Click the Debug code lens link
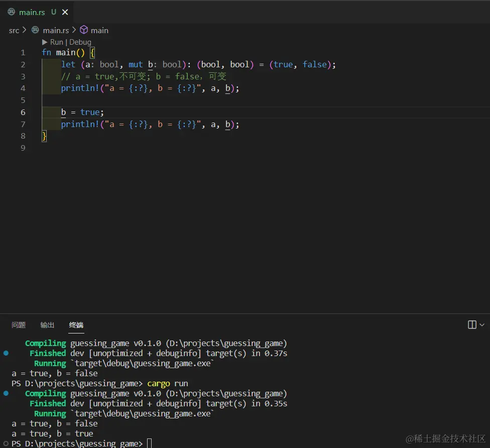 [x=80, y=42]
